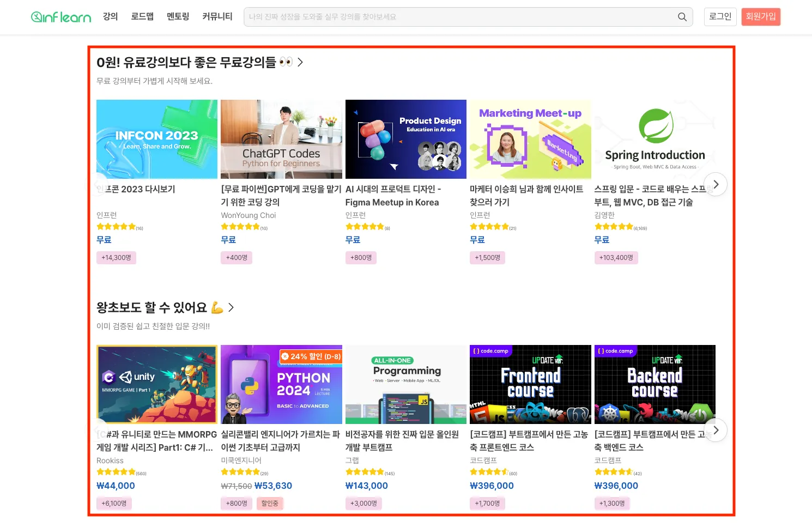Open the 커뮤니티 menu

point(217,17)
